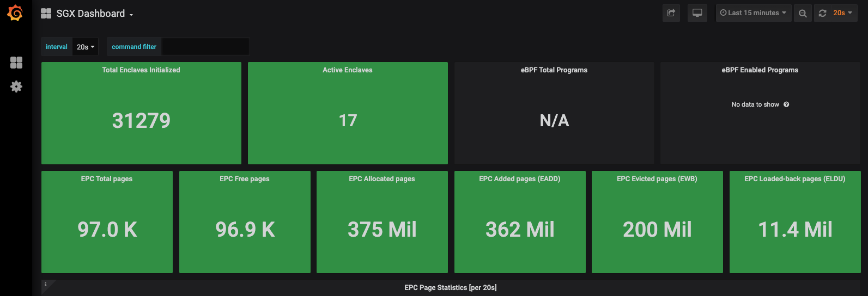Open the EPC Added pages (EADD) title
Image resolution: width=868 pixels, height=296 pixels.
pyautogui.click(x=520, y=179)
